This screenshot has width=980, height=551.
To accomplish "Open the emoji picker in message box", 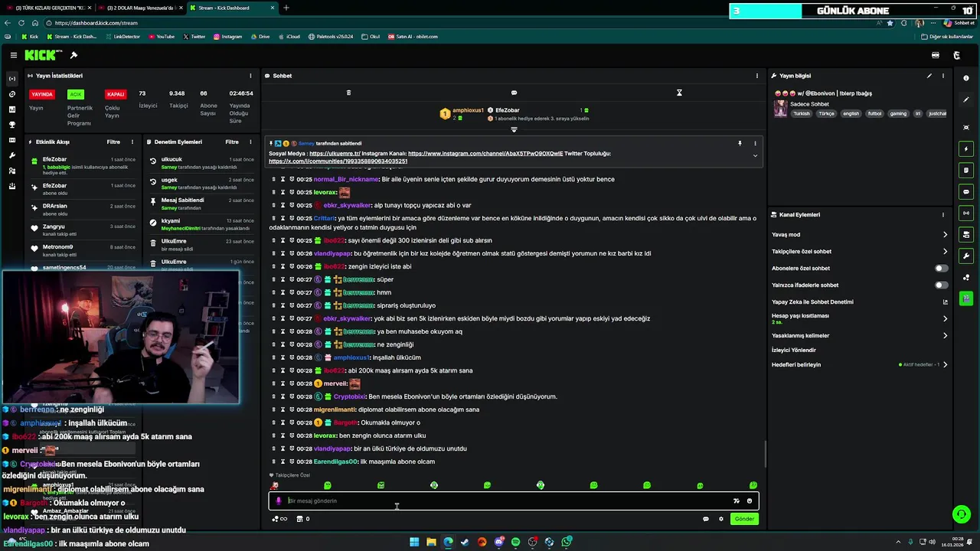I will click(750, 500).
